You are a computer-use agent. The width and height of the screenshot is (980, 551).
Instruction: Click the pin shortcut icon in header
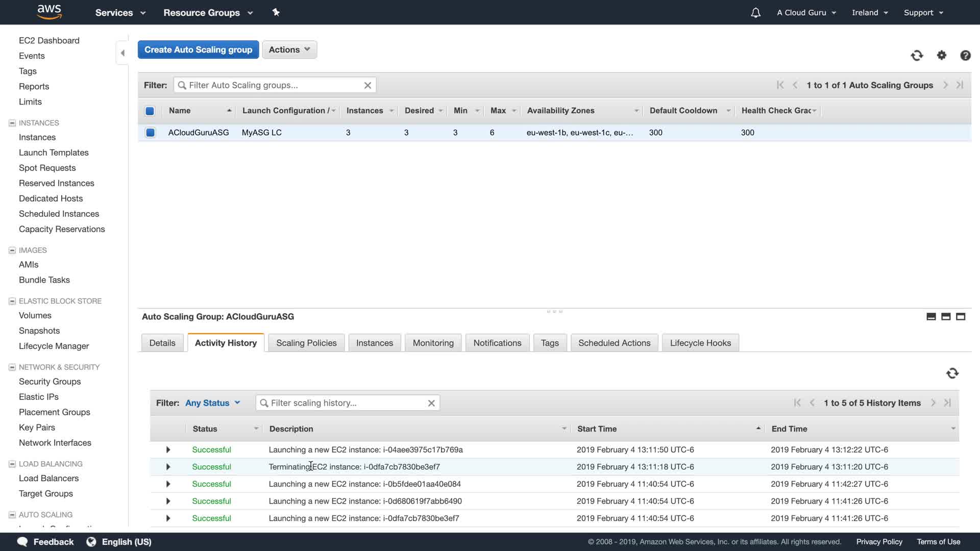[x=276, y=12]
